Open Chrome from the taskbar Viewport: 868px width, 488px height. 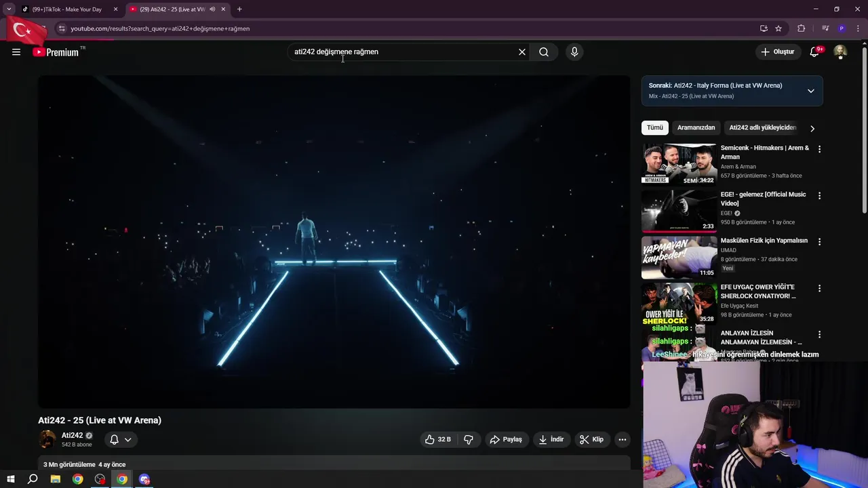point(78,479)
